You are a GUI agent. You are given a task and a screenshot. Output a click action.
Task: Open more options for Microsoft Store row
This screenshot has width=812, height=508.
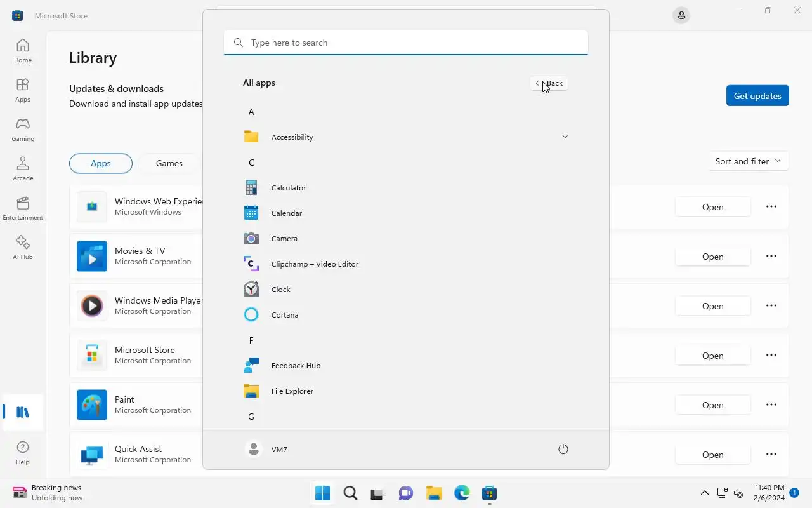pyautogui.click(x=771, y=355)
